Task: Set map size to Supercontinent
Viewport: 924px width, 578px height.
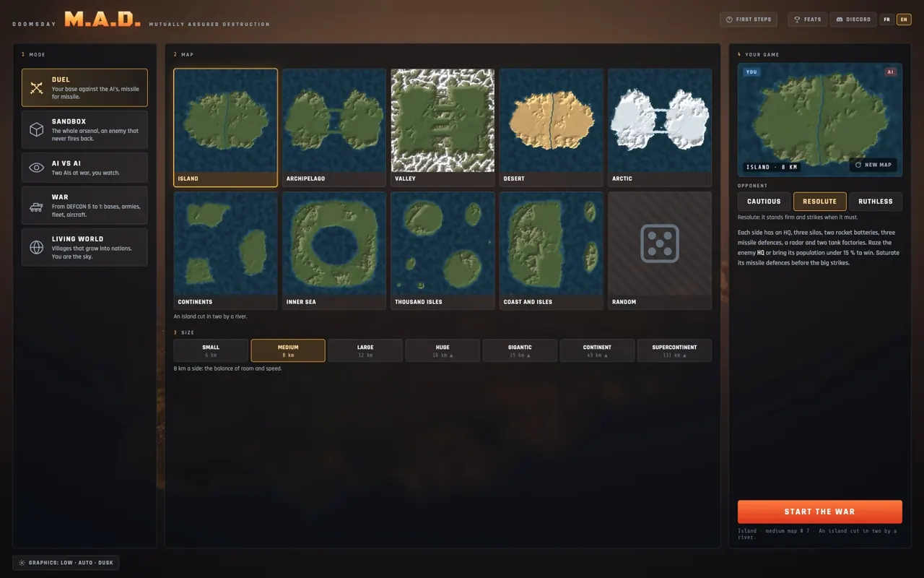Action: (x=674, y=350)
